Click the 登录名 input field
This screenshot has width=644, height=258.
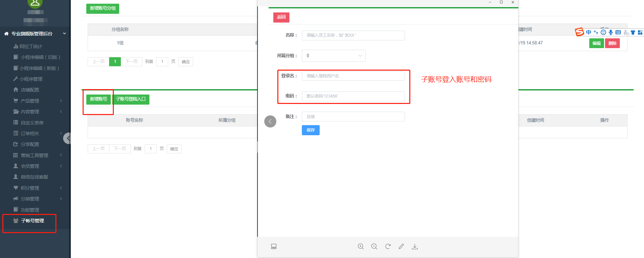353,76
